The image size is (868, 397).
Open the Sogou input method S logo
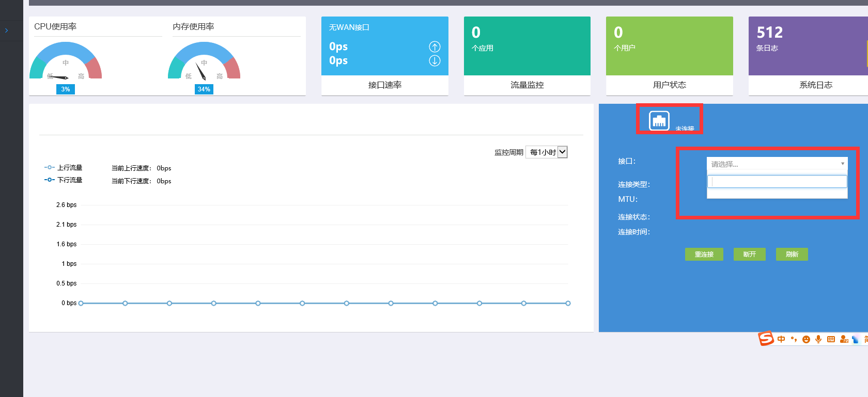pos(766,338)
